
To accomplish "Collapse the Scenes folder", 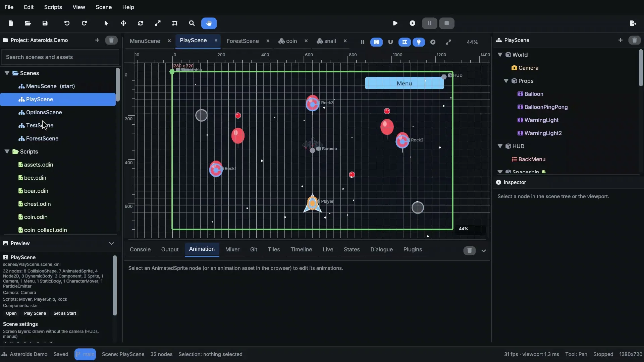I will pos(7,73).
